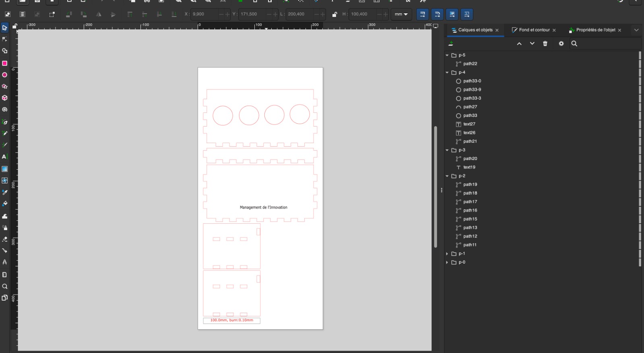
Task: Open the mm units dropdown
Action: point(401,15)
